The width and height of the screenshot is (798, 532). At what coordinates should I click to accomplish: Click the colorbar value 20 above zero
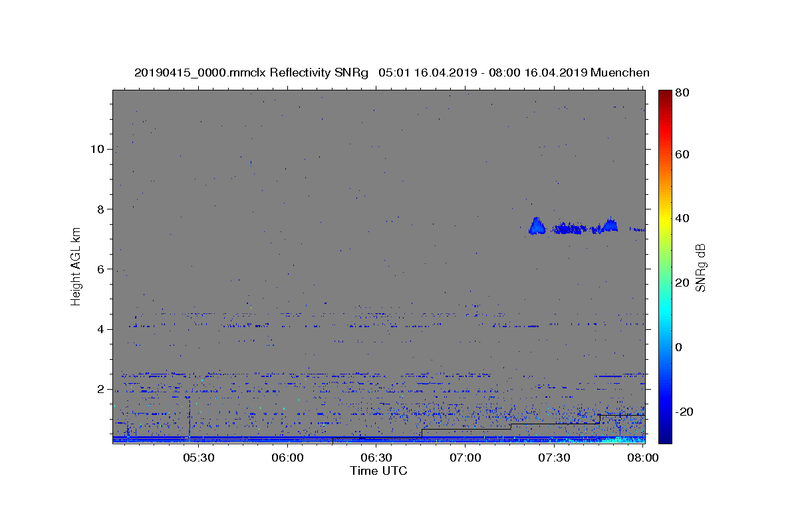682,283
